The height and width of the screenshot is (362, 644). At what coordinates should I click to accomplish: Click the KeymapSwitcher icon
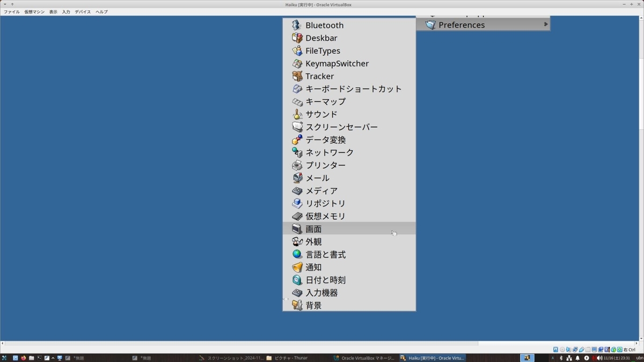pos(297,63)
